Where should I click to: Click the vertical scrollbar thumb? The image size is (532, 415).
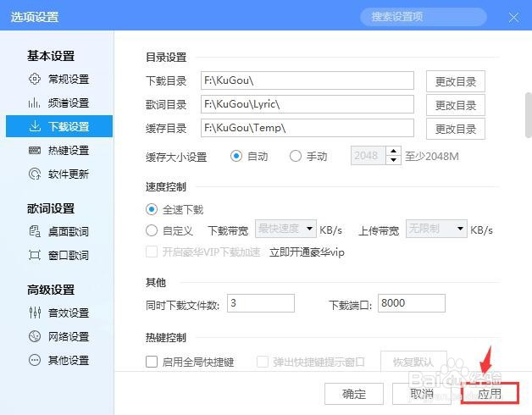click(x=529, y=114)
